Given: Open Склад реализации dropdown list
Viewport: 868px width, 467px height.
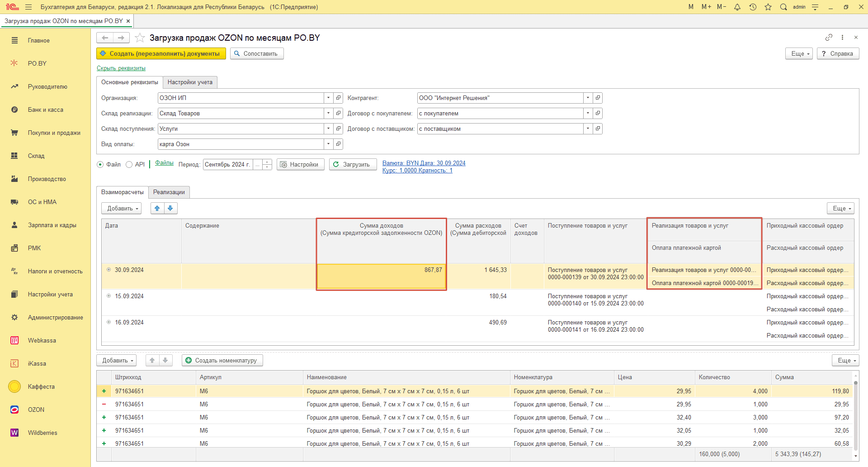Looking at the screenshot, I should click(x=328, y=113).
